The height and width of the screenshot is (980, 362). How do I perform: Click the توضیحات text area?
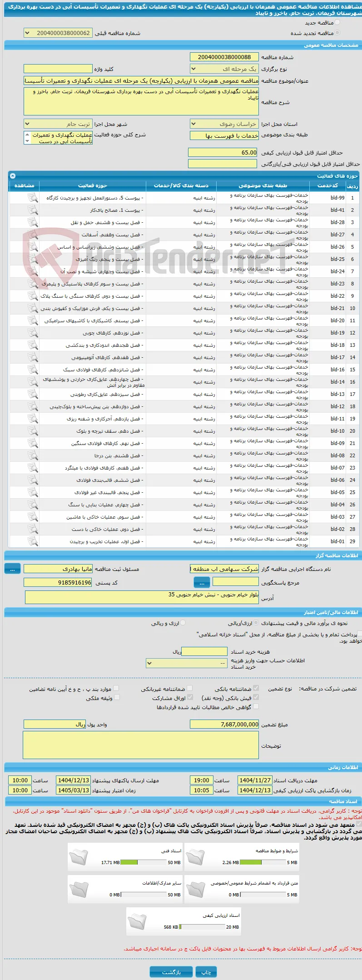tap(141, 745)
